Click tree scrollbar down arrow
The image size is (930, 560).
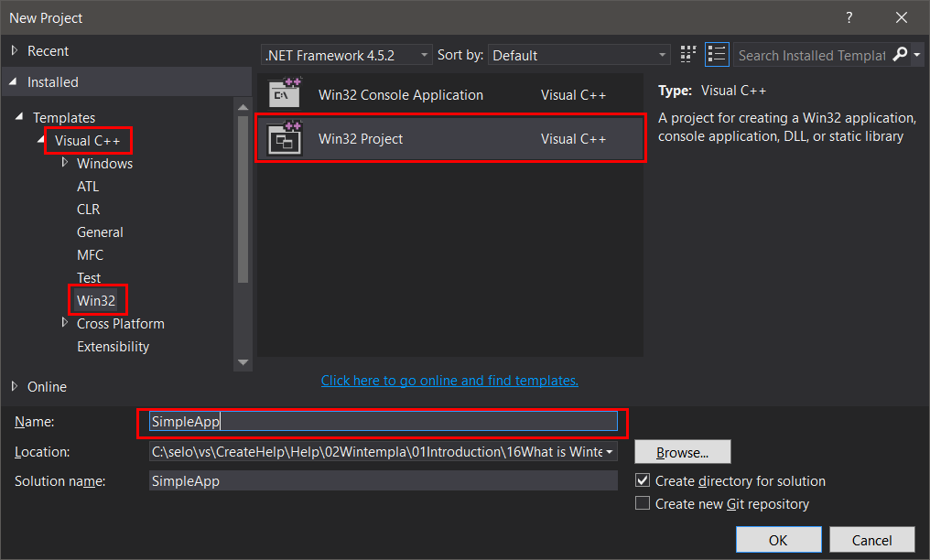click(x=243, y=362)
